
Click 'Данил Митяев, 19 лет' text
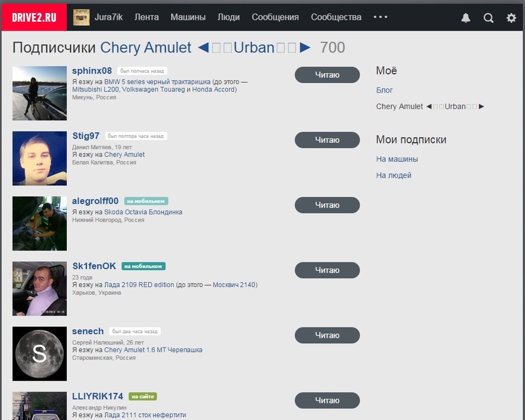coord(102,147)
